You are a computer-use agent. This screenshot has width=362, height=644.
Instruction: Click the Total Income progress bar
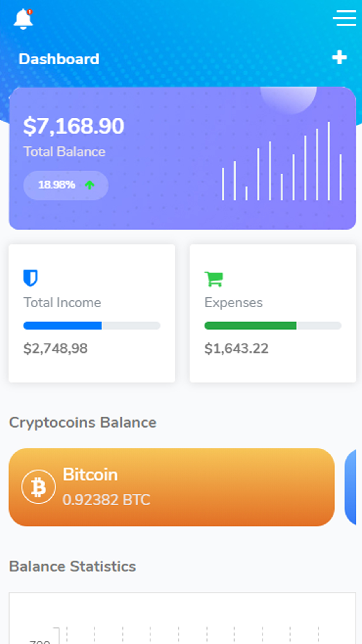(92, 325)
